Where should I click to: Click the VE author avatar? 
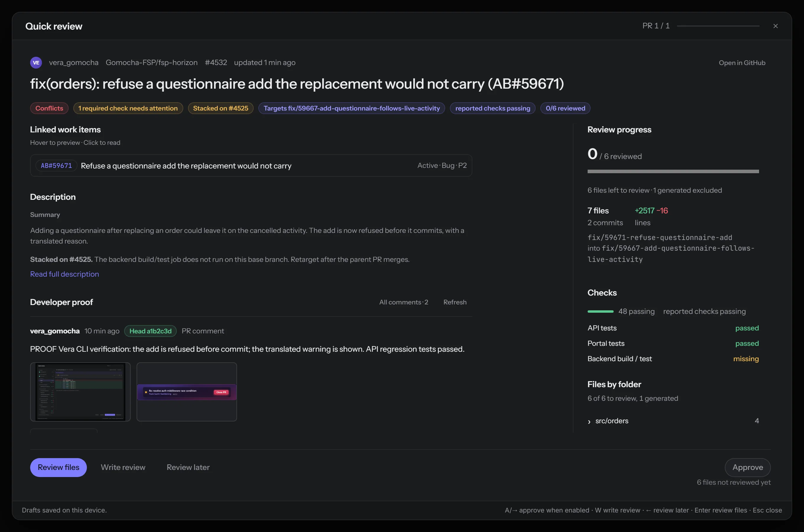[x=36, y=62]
